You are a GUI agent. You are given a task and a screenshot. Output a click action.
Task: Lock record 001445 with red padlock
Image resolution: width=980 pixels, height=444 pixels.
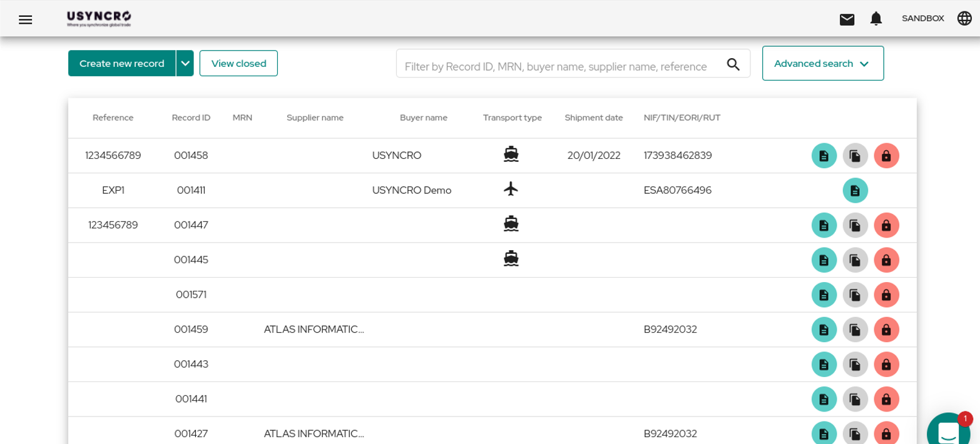pos(887,260)
